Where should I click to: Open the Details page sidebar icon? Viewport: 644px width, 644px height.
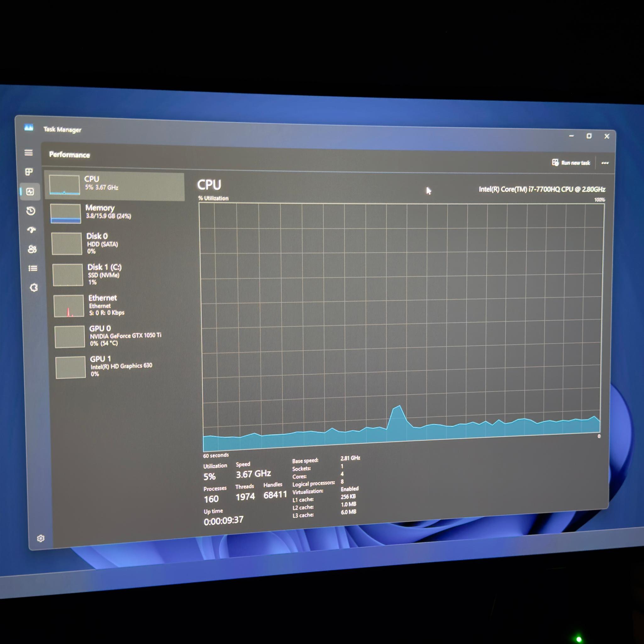click(33, 268)
